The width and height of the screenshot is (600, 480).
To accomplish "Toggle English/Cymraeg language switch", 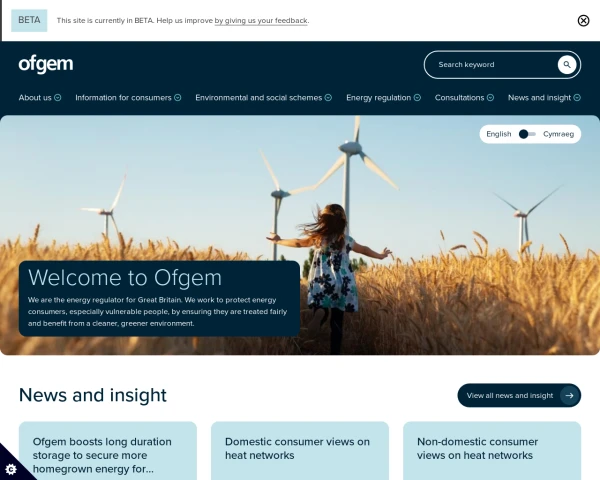I will point(527,134).
